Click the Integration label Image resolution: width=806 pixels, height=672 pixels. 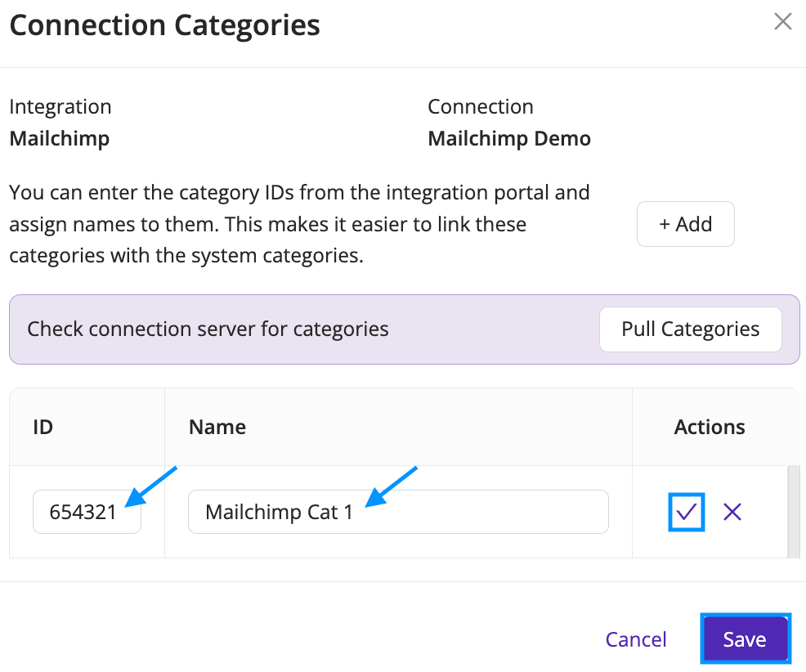(x=60, y=106)
